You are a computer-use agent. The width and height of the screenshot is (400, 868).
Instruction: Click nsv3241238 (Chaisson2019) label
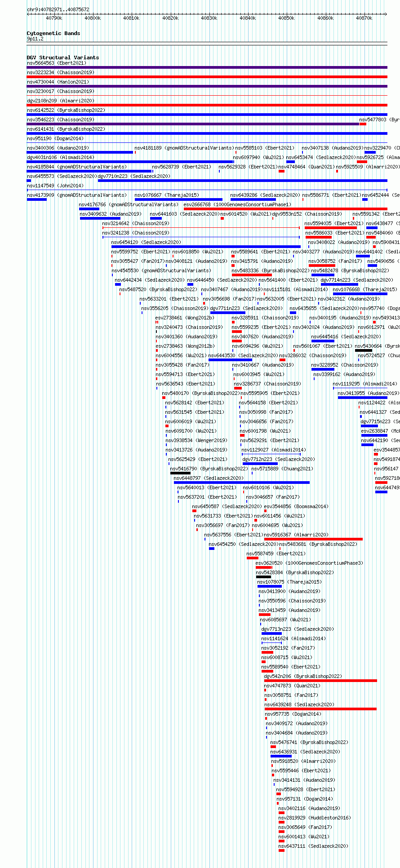point(136,233)
